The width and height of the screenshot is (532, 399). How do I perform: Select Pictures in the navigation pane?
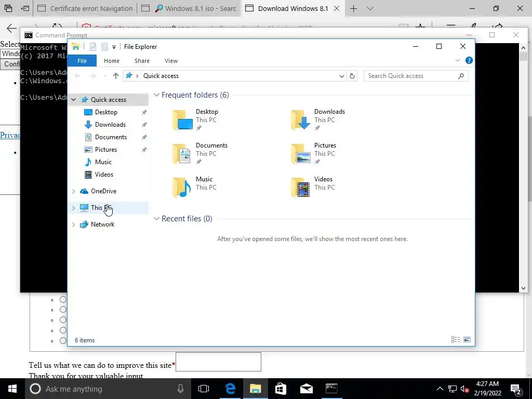tap(106, 150)
